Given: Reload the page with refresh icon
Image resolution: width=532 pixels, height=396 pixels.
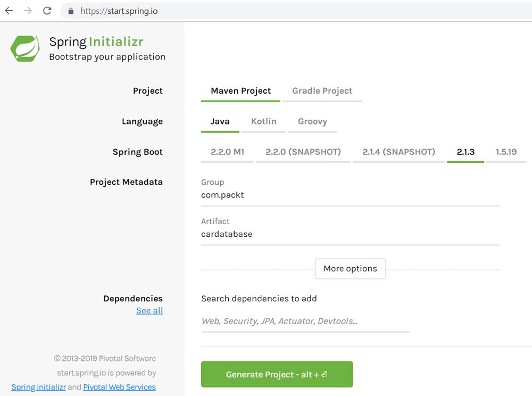Looking at the screenshot, I should pyautogui.click(x=47, y=11).
